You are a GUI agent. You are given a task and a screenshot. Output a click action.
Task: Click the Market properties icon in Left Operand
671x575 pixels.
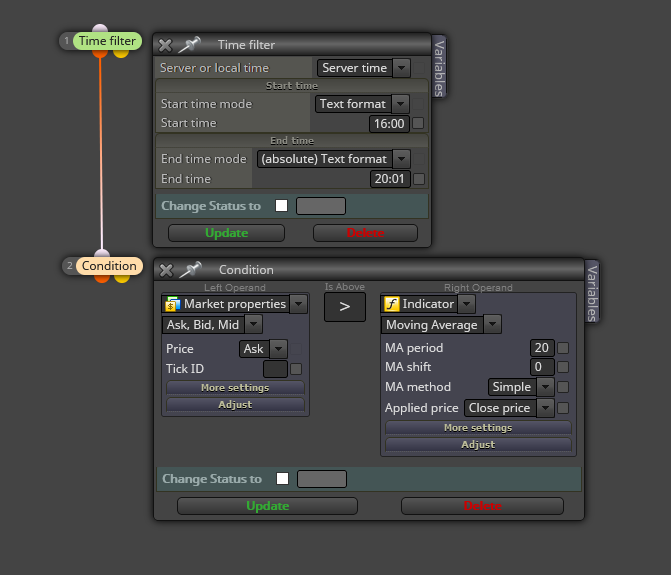172,304
